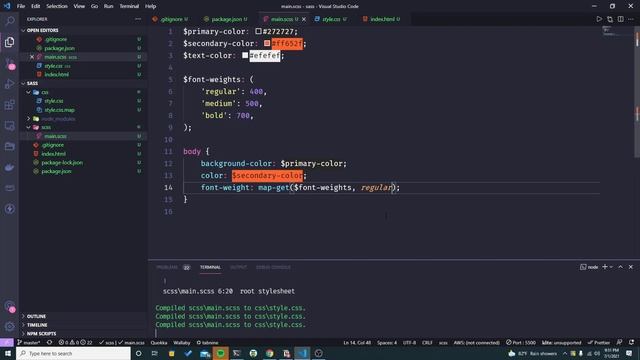Open errors and warnings status item
The width and height of the screenshot is (640, 360).
(76, 342)
